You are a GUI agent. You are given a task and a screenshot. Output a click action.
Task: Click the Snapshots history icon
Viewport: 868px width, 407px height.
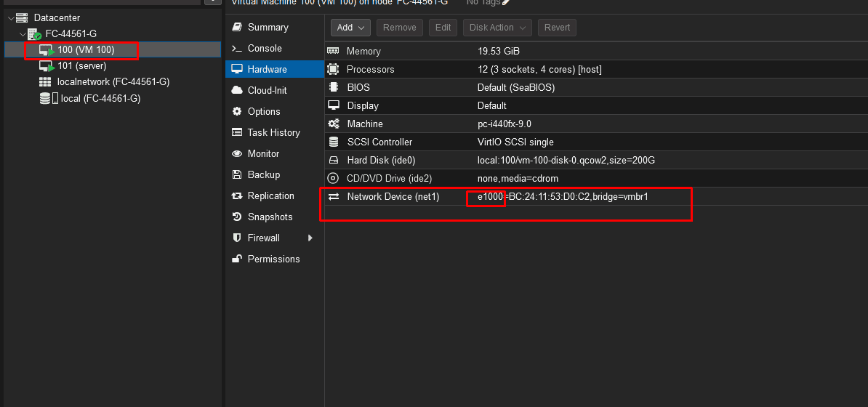[x=237, y=217]
